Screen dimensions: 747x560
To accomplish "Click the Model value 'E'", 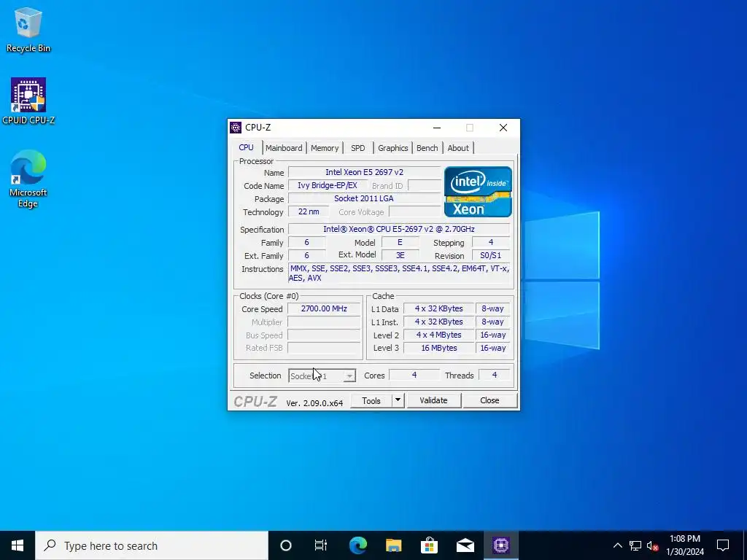I will coord(400,242).
